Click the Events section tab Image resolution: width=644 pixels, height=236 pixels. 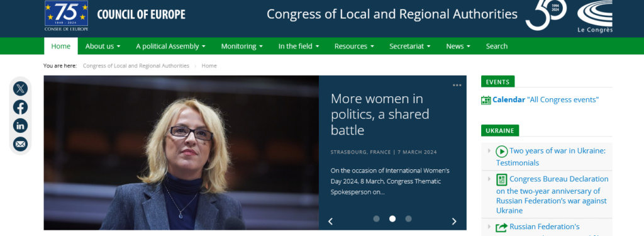(x=497, y=82)
